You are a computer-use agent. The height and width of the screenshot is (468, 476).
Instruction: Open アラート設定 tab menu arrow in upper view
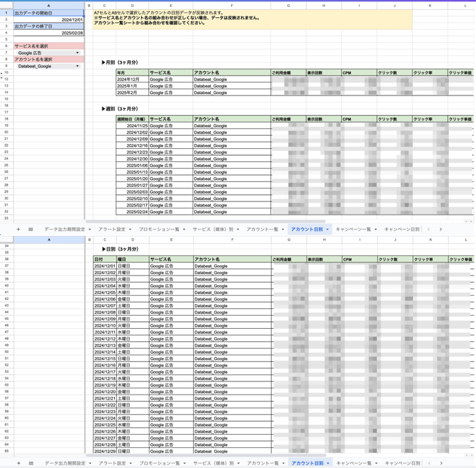click(x=130, y=229)
